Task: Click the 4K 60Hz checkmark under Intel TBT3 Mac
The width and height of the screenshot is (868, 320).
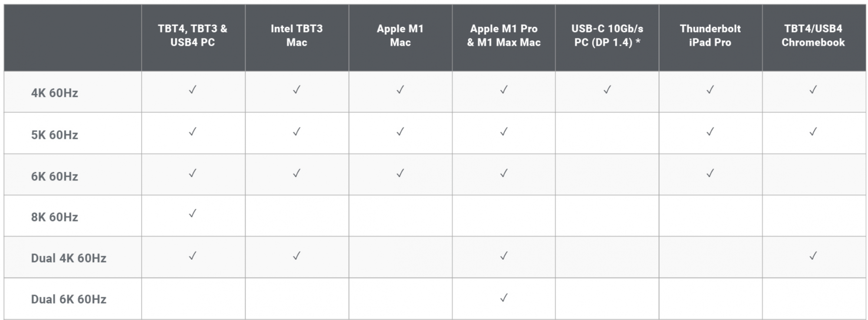Action: tap(296, 89)
